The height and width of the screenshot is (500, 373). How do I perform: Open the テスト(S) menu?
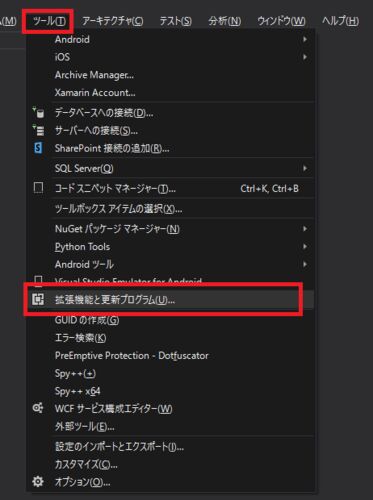click(175, 22)
